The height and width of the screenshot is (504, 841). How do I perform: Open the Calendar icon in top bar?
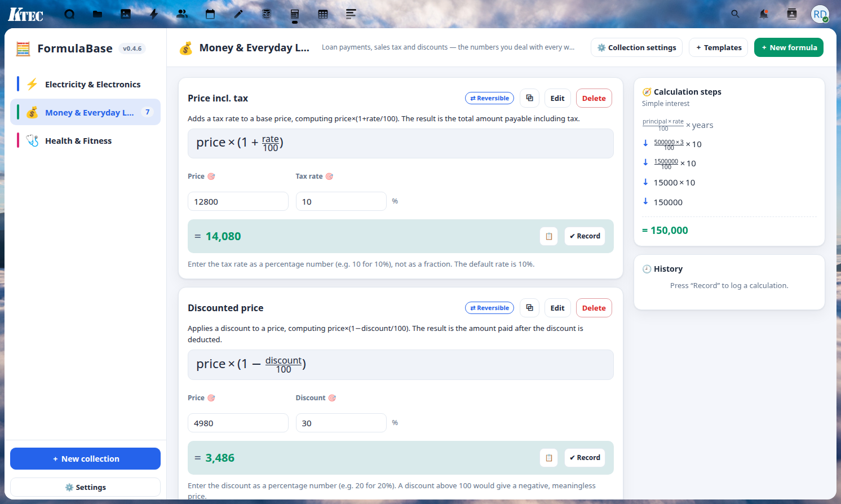tap(210, 14)
